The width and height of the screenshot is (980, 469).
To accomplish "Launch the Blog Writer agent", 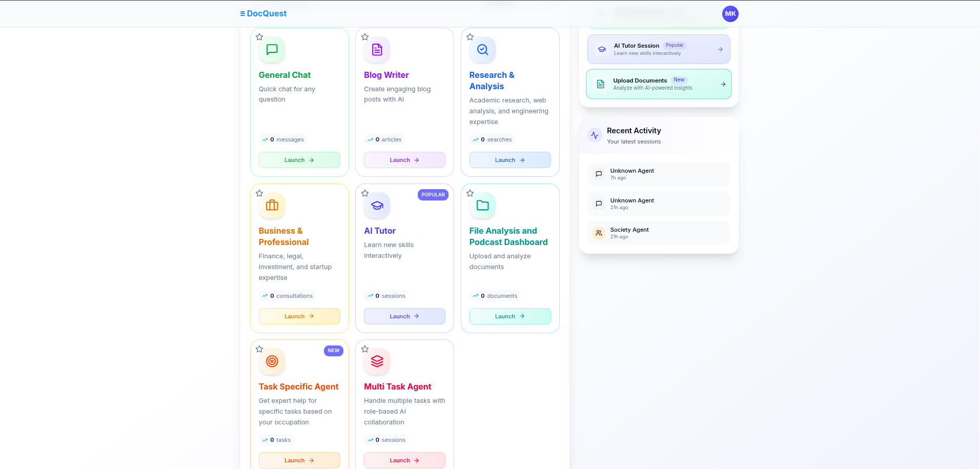I will (x=404, y=160).
